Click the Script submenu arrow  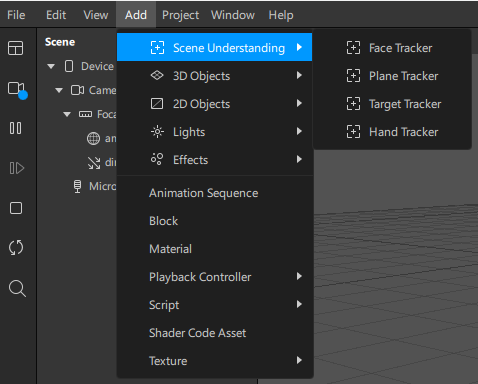[x=299, y=304]
